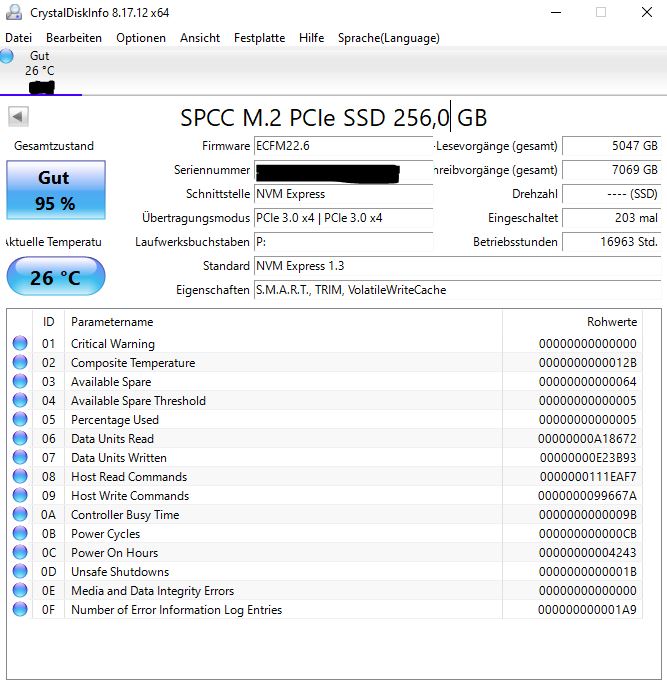Click the Betriebsstunden value 16963 Std.
Viewport: 667px width, 686px height.
point(611,242)
